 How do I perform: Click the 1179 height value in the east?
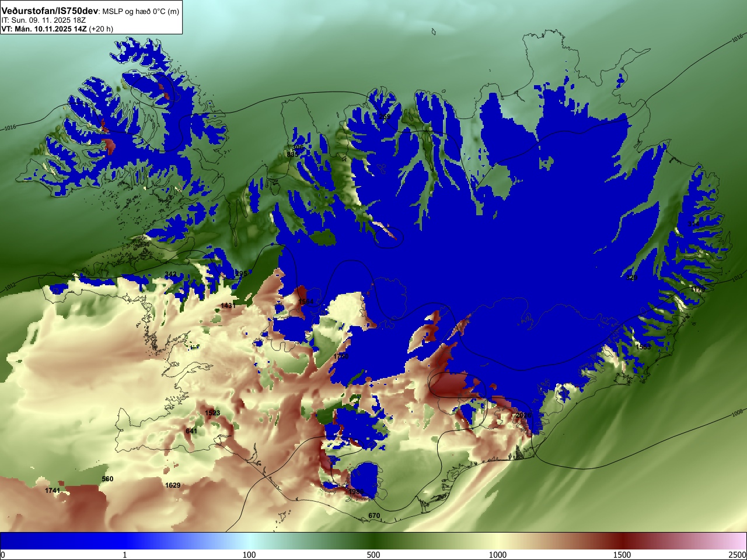(697, 289)
